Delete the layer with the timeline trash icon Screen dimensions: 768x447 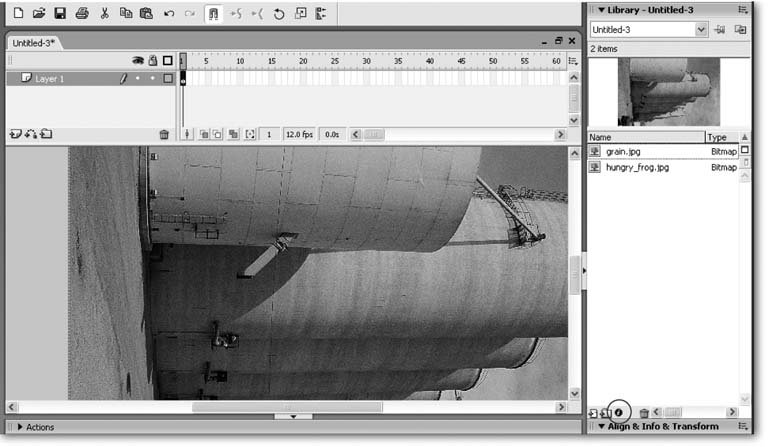pos(164,134)
